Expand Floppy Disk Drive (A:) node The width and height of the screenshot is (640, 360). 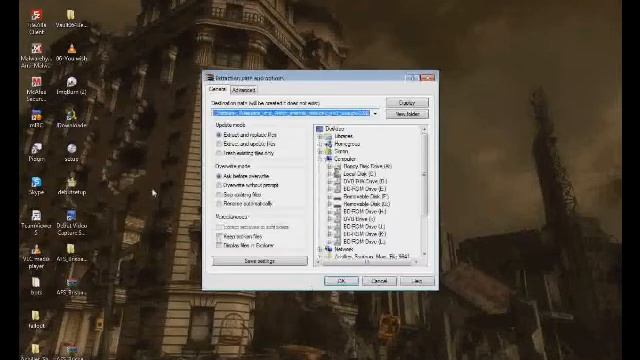click(330, 167)
